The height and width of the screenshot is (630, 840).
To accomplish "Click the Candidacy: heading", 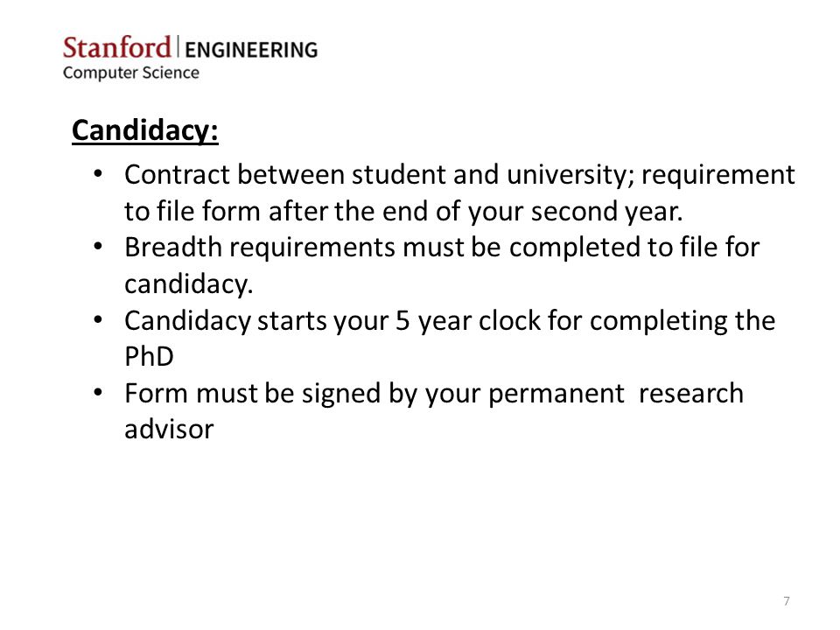I will 145,130.
